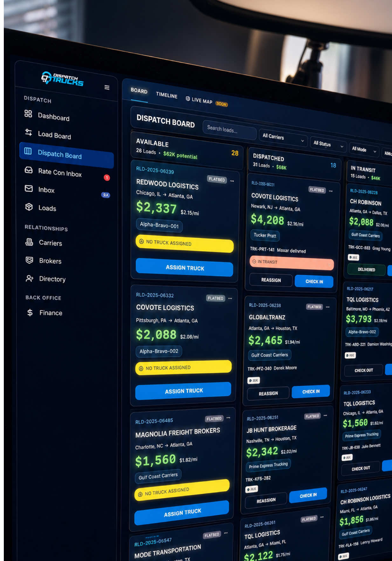Click the blue badge next to Inbox
The image size is (392, 561).
point(106,195)
